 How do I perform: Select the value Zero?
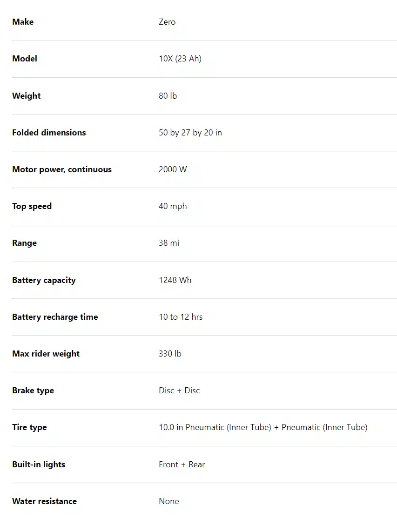(167, 22)
